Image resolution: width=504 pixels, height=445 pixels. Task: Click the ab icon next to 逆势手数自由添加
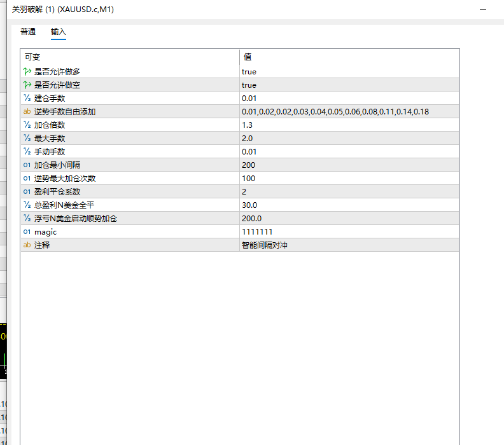27,111
